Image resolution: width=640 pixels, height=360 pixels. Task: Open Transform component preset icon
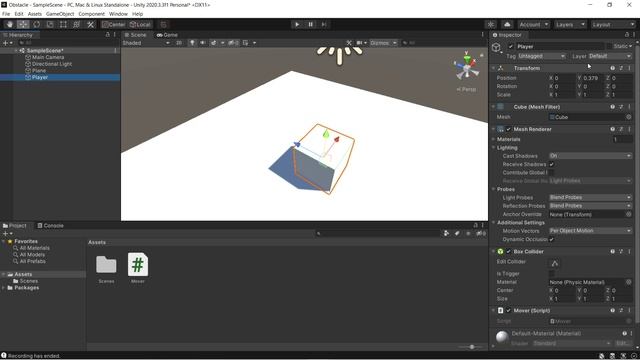[621, 68]
